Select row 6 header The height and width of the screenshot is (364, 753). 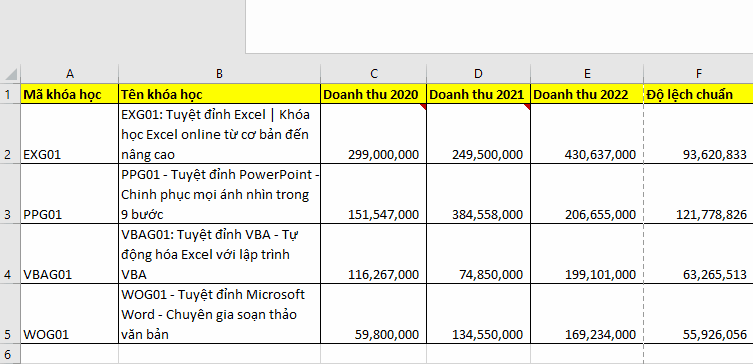[10, 354]
